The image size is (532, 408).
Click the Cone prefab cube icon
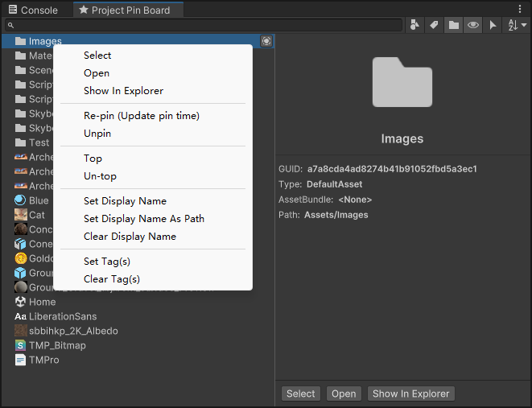pos(20,244)
